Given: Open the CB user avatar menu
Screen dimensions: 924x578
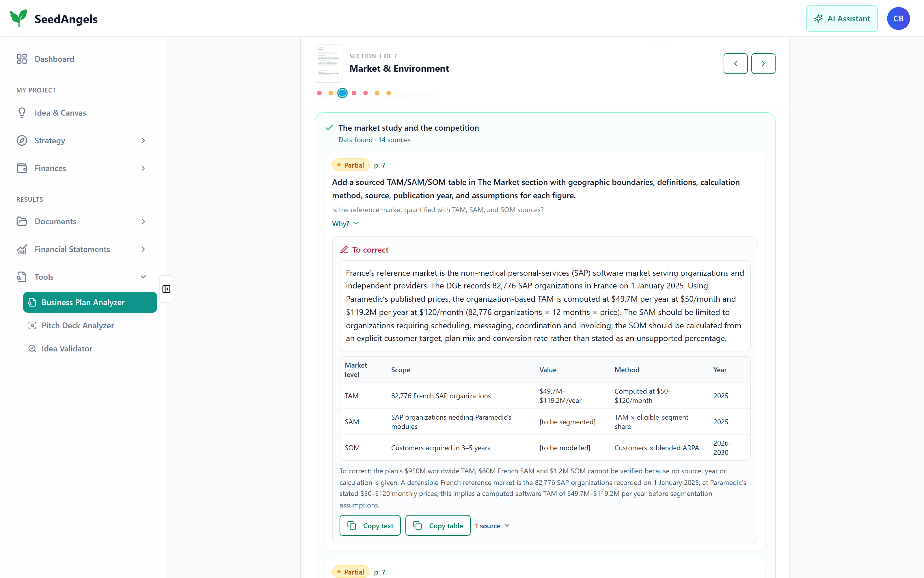Looking at the screenshot, I should point(898,18).
